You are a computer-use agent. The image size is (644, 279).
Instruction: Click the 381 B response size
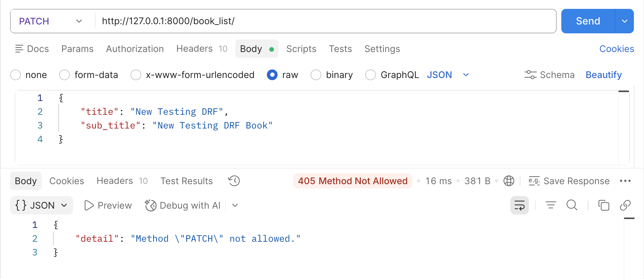(x=477, y=181)
